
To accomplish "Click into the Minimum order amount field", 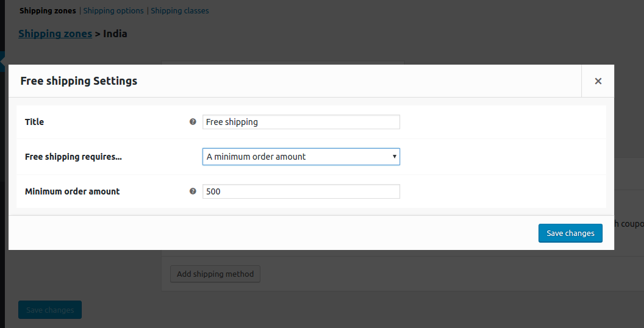I will (301, 191).
